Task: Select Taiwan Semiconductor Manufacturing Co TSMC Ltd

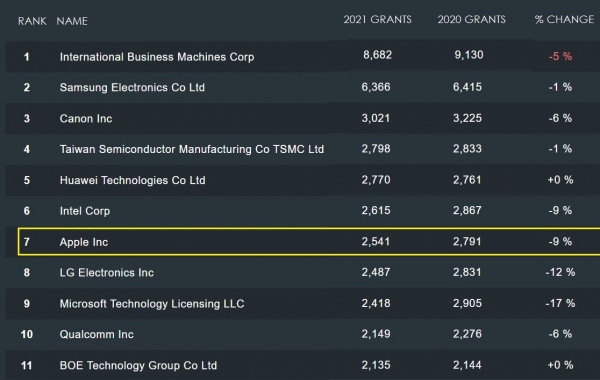Action: pos(192,149)
